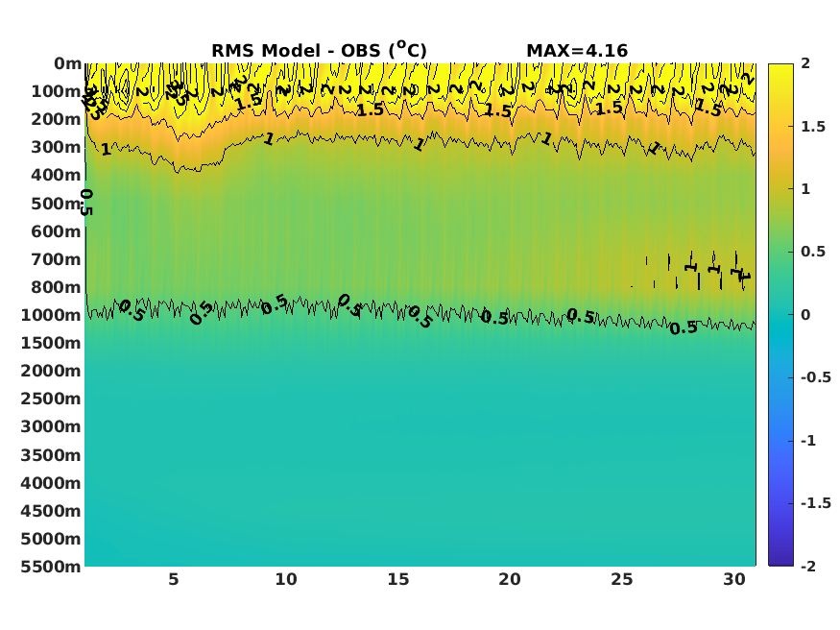The width and height of the screenshot is (840, 630).
Task: Click the "400m" depth axis label
Action: tap(56, 175)
